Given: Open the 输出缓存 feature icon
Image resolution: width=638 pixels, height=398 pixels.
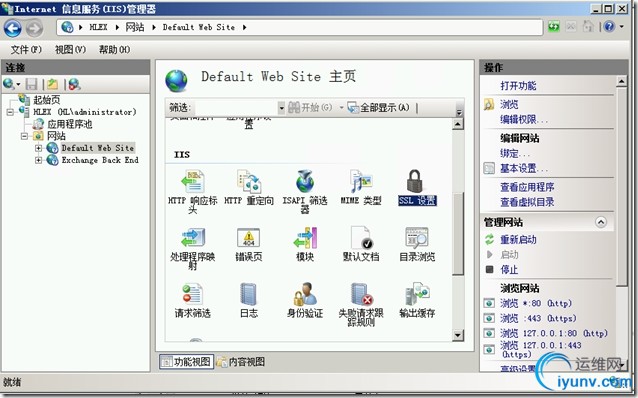Looking at the screenshot, I should [x=417, y=294].
